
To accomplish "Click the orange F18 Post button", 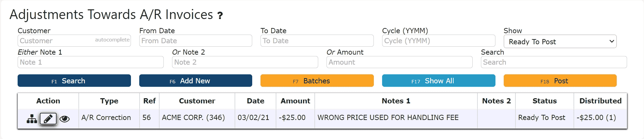I will [560, 81].
